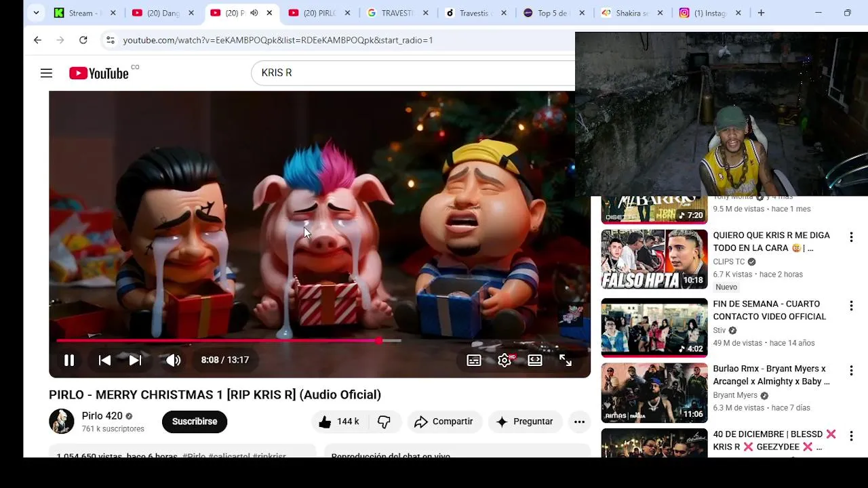Click the YouTube URL in address bar
The width and height of the screenshot is (868, 488).
pyautogui.click(x=278, y=40)
